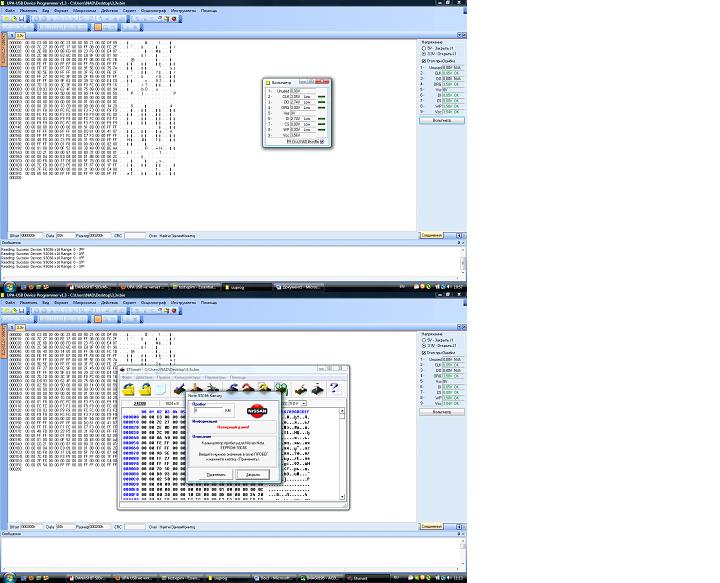Open panel dropdown arrow right of tab bar, bottom screenshot
720x583 pixels.
click(x=459, y=327)
